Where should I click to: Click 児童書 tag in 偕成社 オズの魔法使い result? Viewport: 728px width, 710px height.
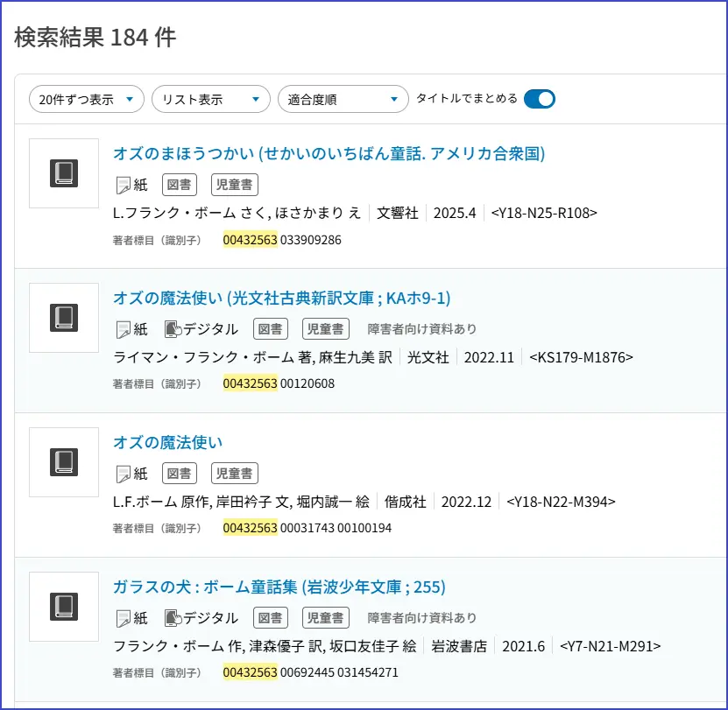coord(235,474)
